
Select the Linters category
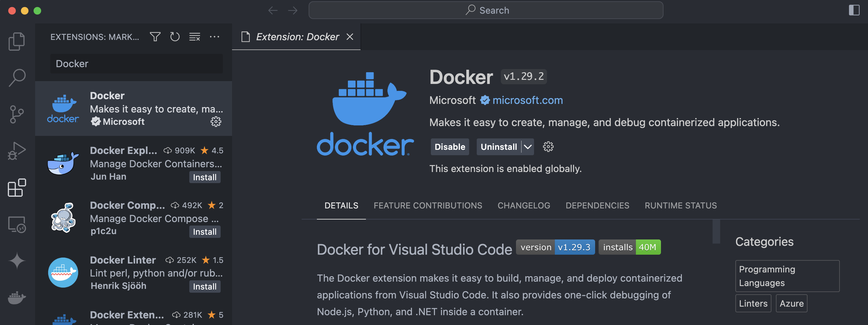[753, 303]
